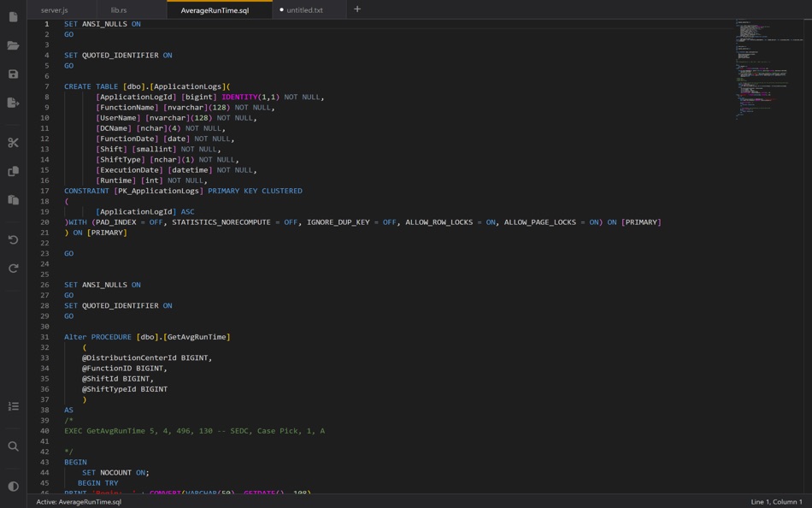
Task: Click line number 31 in gutter
Action: coord(45,337)
